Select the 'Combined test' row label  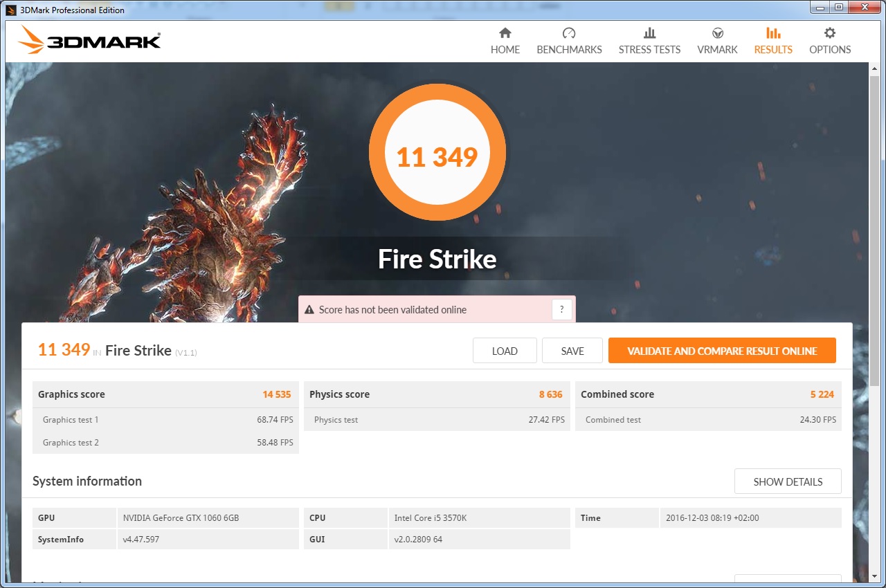pos(613,420)
